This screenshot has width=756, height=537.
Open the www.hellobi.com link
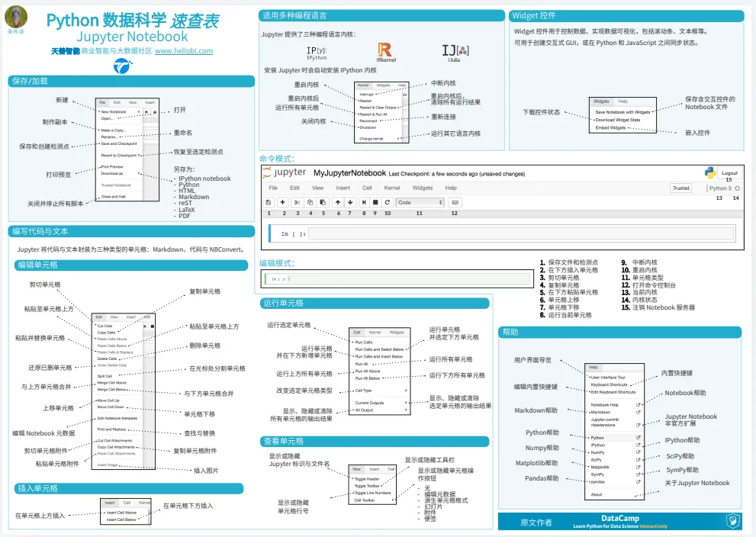pos(184,50)
